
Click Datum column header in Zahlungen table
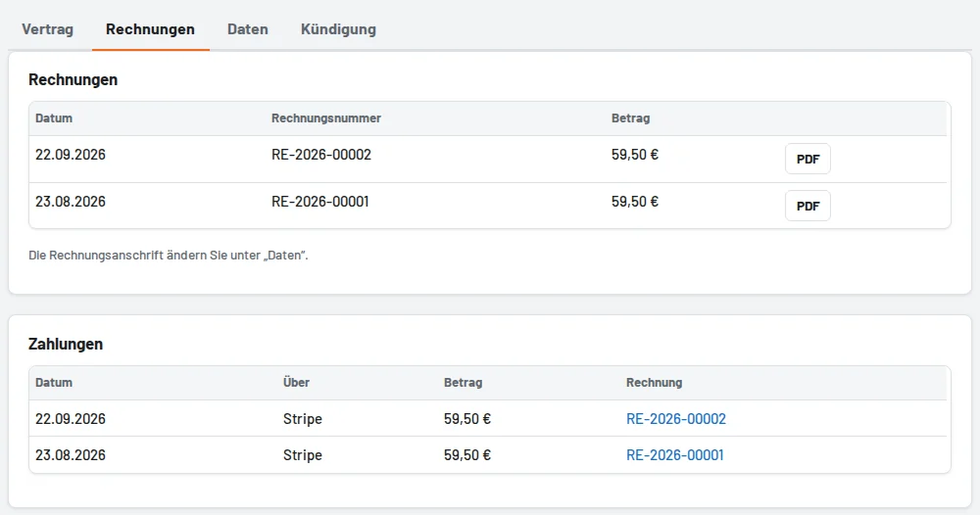[x=54, y=383]
